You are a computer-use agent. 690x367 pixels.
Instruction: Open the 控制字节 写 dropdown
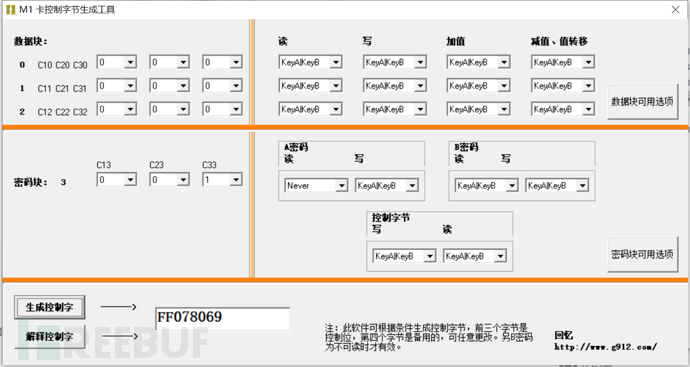click(404, 256)
